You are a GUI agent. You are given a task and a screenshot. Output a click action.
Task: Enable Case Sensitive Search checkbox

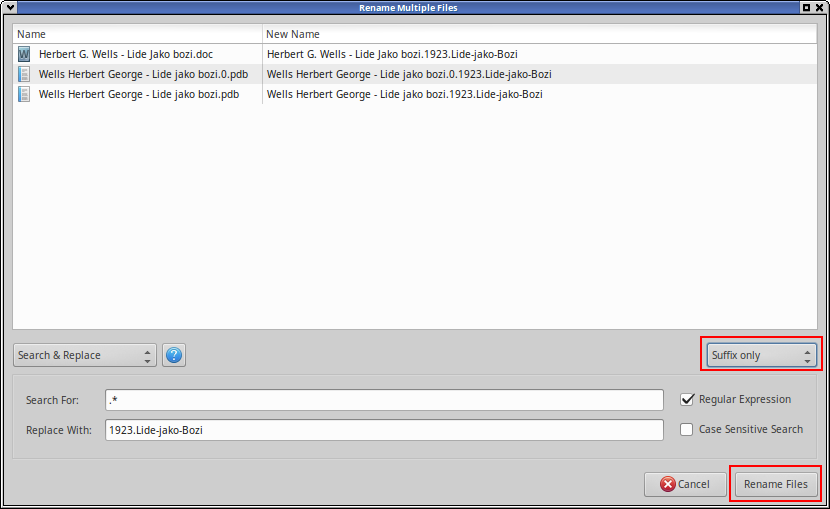coord(687,429)
